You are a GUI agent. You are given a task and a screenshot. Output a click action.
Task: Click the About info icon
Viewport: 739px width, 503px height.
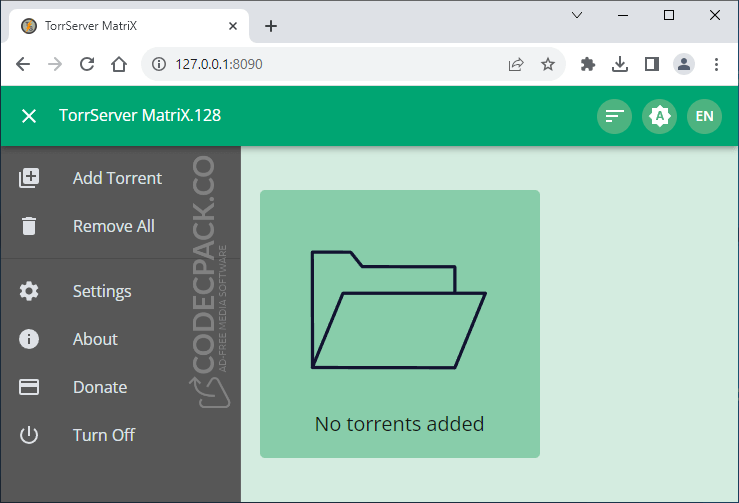(29, 339)
